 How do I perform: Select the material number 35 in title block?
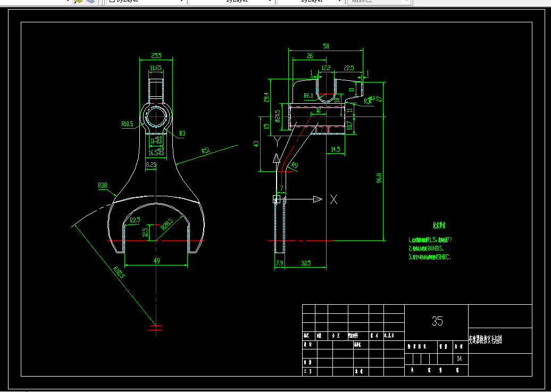(437, 321)
